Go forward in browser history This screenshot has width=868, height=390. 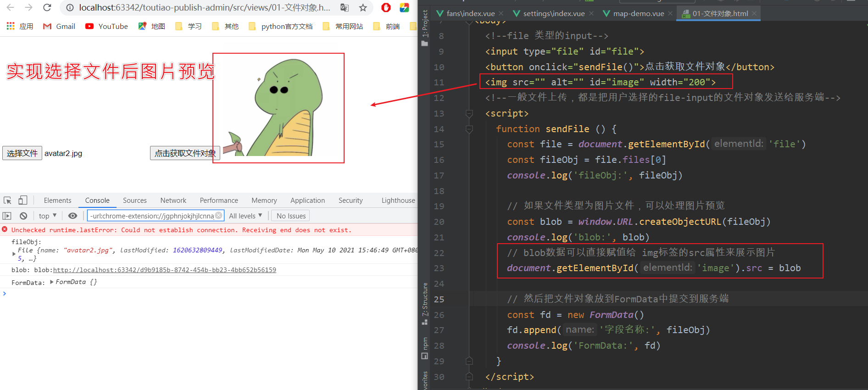click(28, 7)
